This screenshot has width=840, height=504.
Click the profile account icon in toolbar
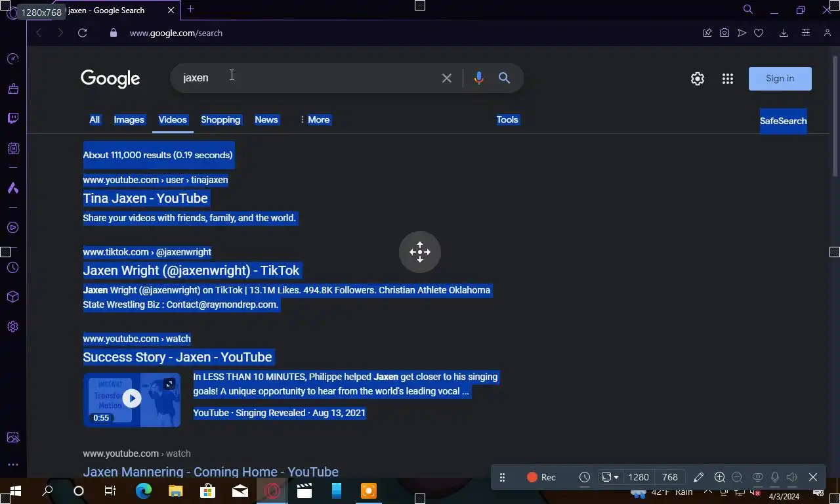coord(828,33)
